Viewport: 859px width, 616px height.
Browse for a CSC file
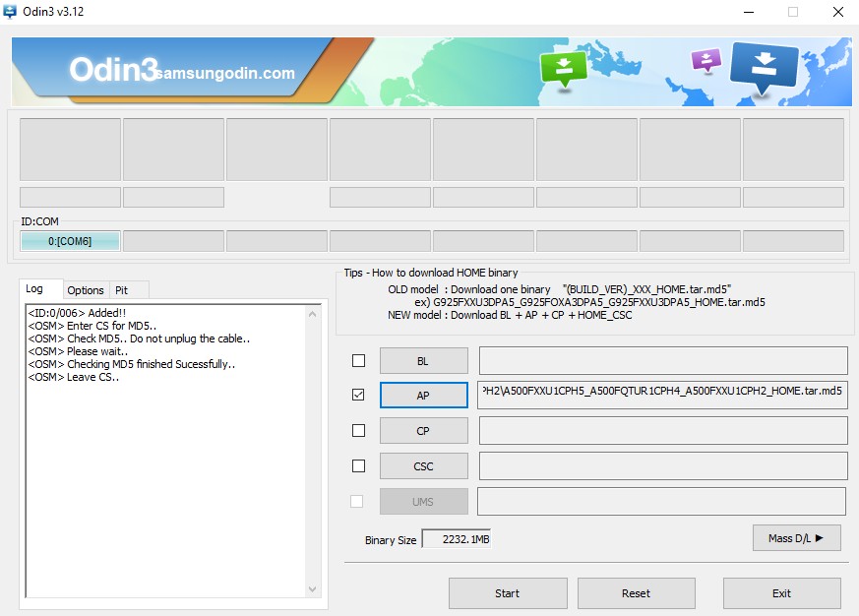pyautogui.click(x=424, y=466)
